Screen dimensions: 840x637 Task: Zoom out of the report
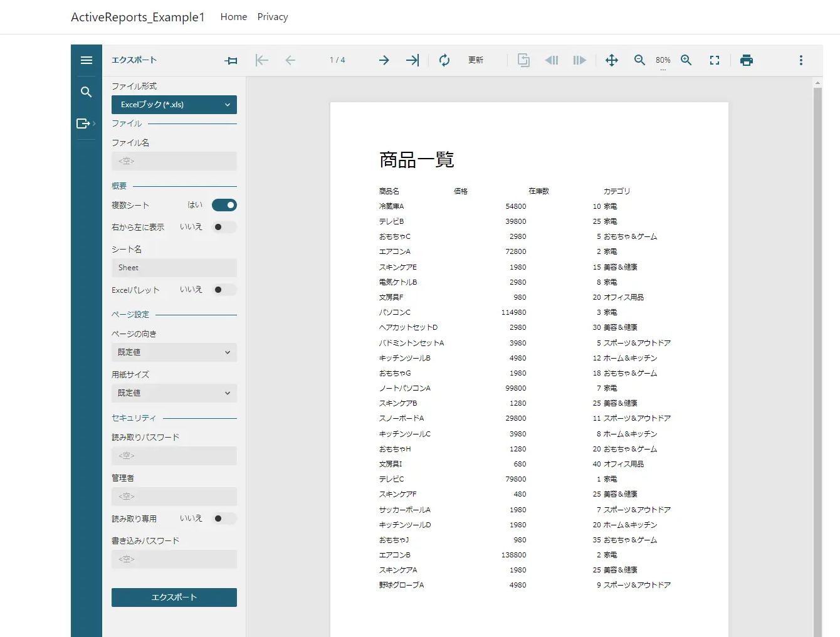pos(639,60)
